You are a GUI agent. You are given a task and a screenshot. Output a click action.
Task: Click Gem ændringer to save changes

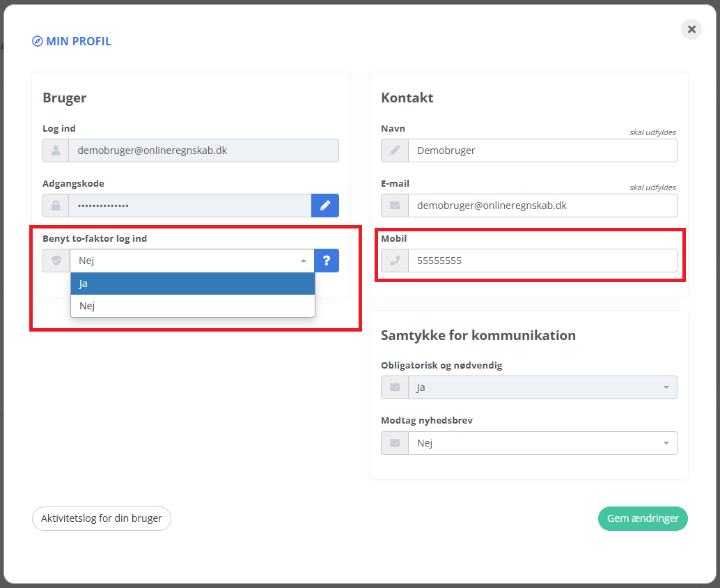click(x=643, y=518)
